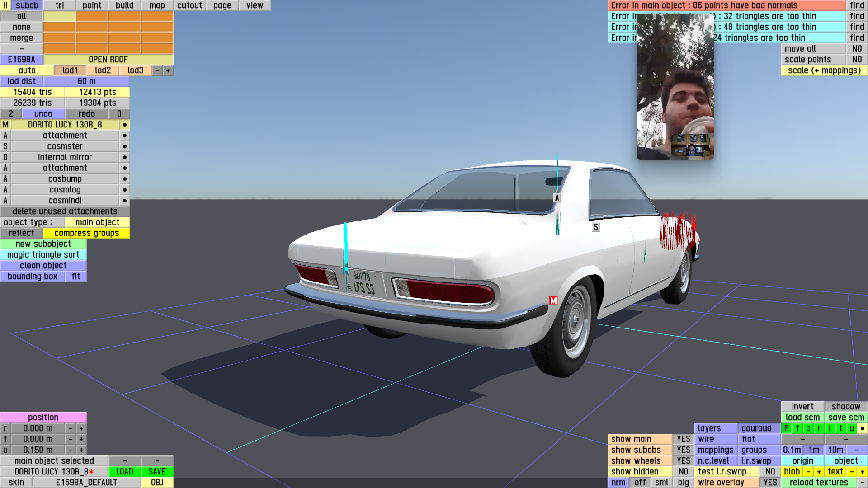Click the A attachment marker near roof
The width and height of the screenshot is (868, 488).
[x=557, y=198]
